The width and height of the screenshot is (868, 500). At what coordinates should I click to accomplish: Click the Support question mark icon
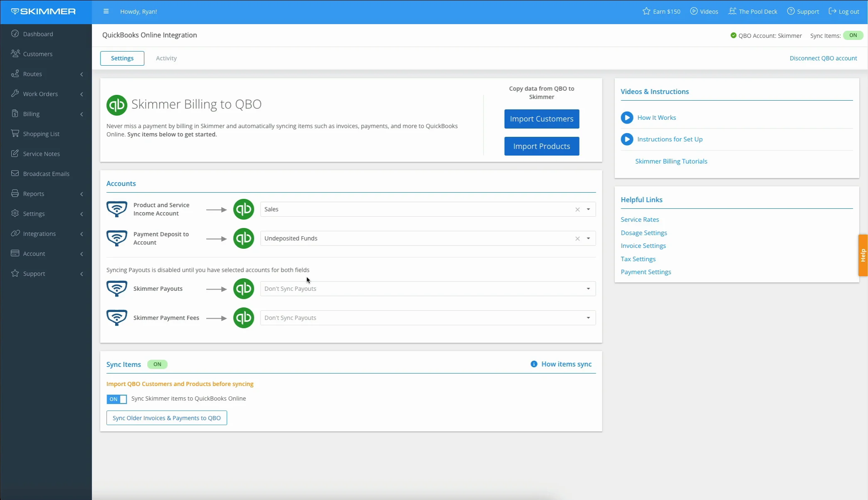coord(791,11)
